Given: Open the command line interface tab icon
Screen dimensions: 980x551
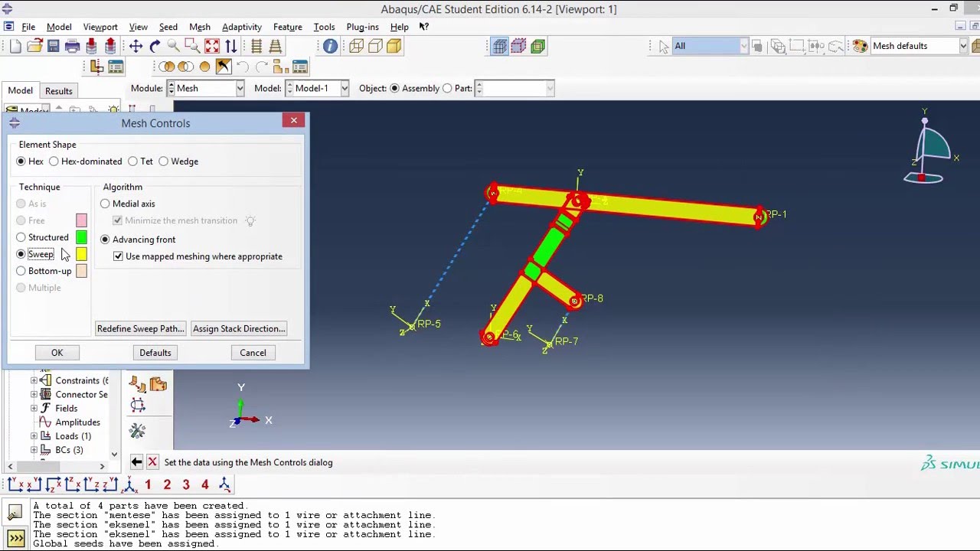Looking at the screenshot, I should click(x=15, y=539).
